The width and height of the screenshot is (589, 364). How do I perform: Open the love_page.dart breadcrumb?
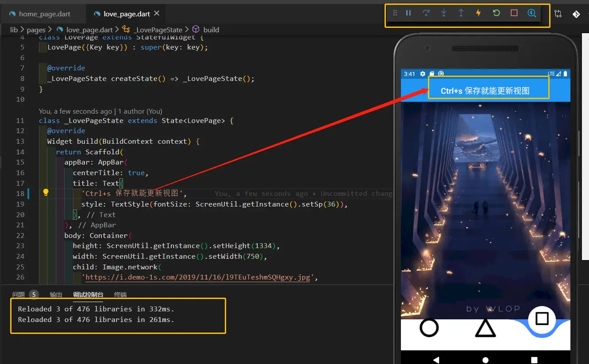pos(85,30)
